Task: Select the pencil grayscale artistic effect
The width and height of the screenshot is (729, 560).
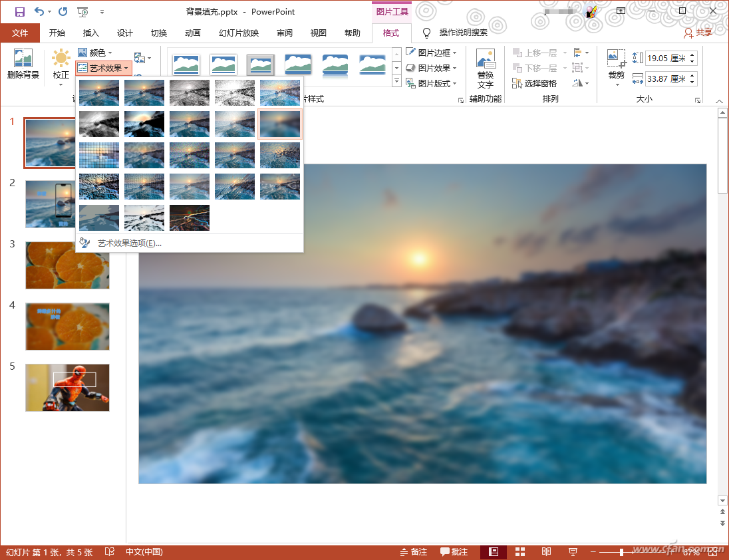Action: [x=189, y=92]
